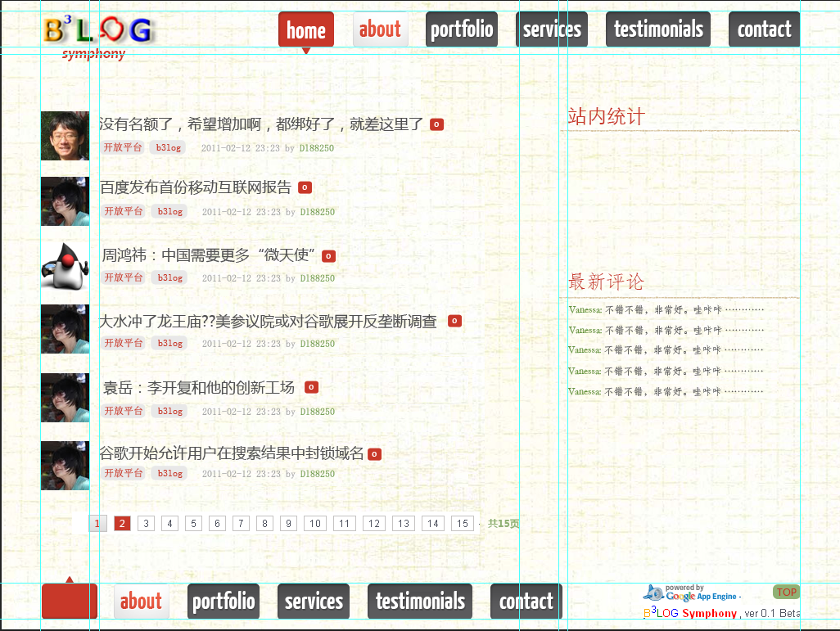Open post 大水冲了龙王庙 美参议院
The image size is (840, 631).
[x=268, y=322]
